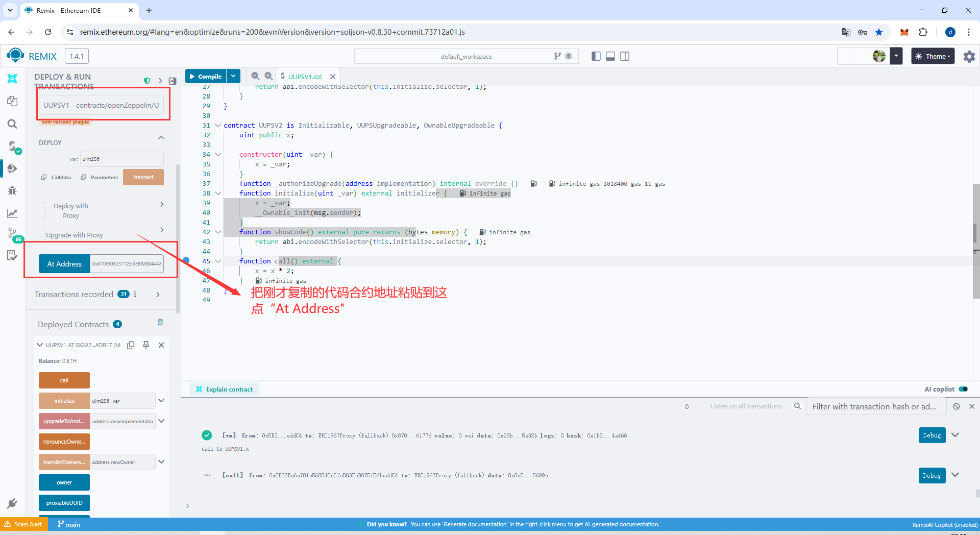Click the orange call function button
This screenshot has height=535, width=980.
coord(64,380)
